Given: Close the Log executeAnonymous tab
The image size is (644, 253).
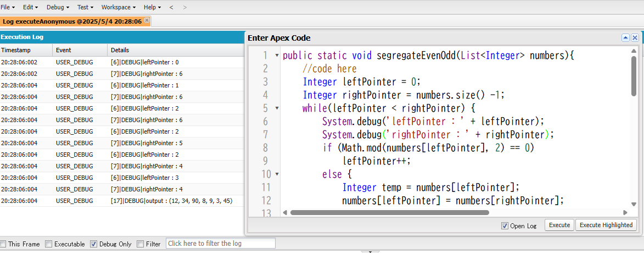Looking at the screenshot, I should (x=147, y=20).
